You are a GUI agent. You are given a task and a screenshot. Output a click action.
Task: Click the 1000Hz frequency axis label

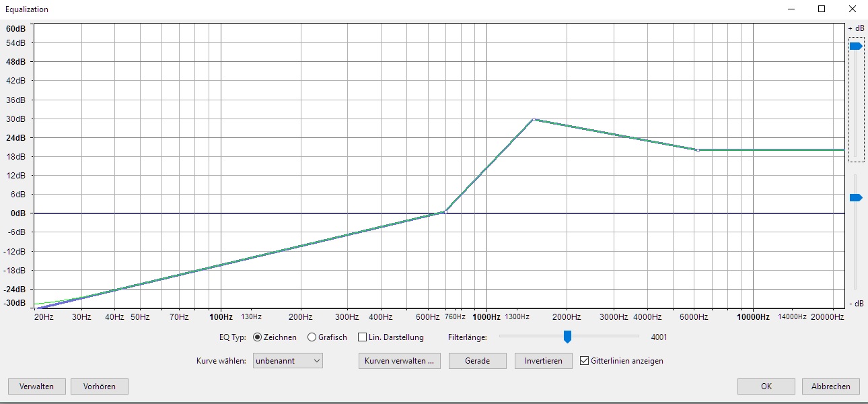486,316
